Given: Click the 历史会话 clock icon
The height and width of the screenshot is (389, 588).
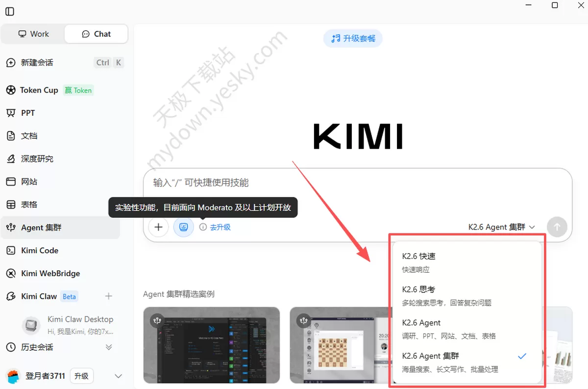Looking at the screenshot, I should point(11,347).
